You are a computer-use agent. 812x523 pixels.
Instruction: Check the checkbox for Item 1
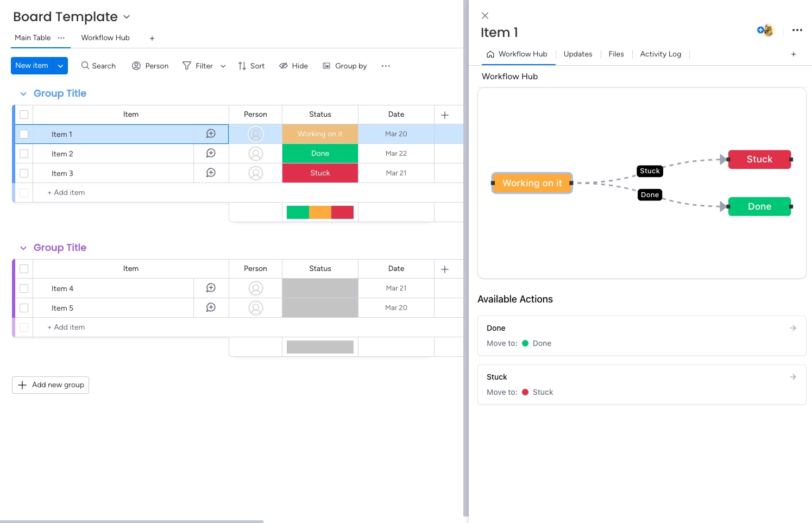coord(24,134)
